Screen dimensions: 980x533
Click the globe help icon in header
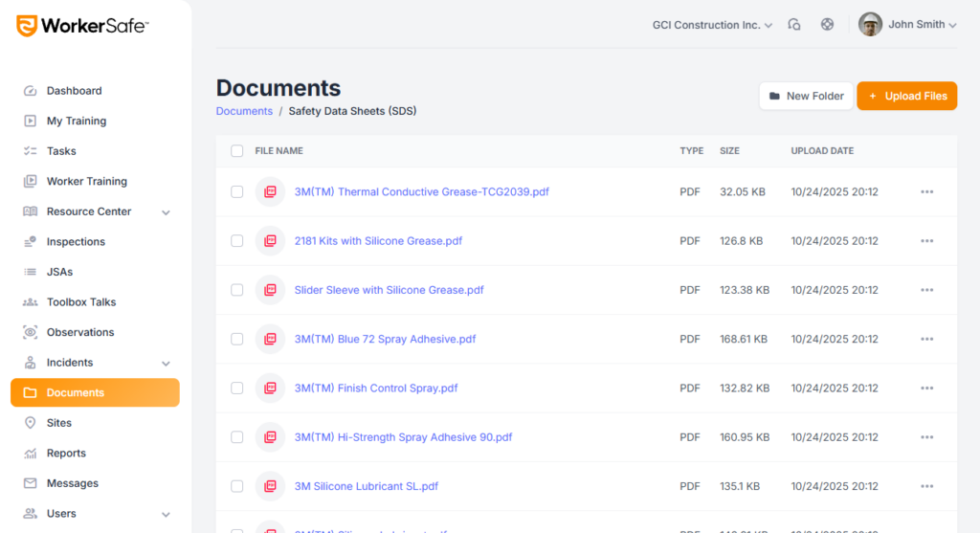[x=827, y=24]
